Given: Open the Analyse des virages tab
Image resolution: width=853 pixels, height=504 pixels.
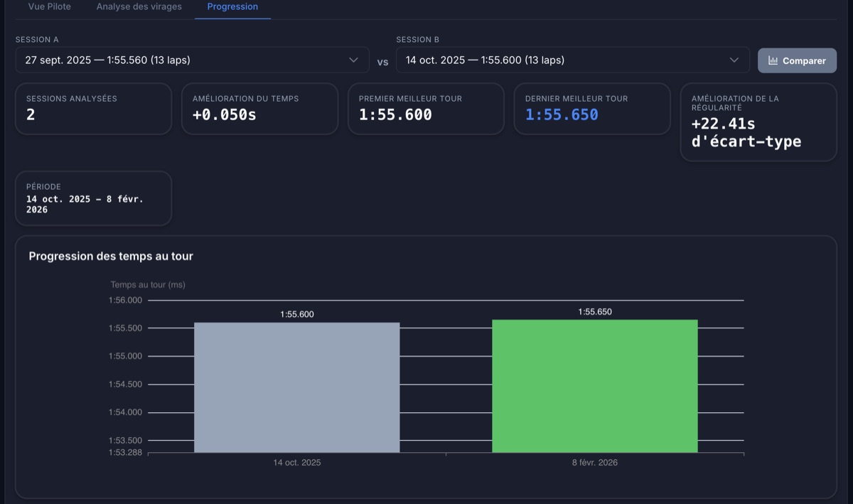Looking at the screenshot, I should [139, 7].
